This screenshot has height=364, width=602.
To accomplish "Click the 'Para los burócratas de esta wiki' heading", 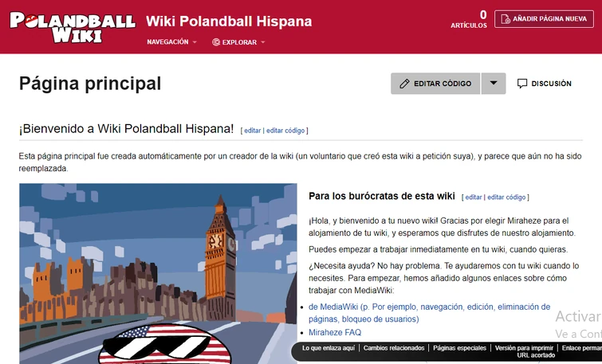I will (382, 196).
